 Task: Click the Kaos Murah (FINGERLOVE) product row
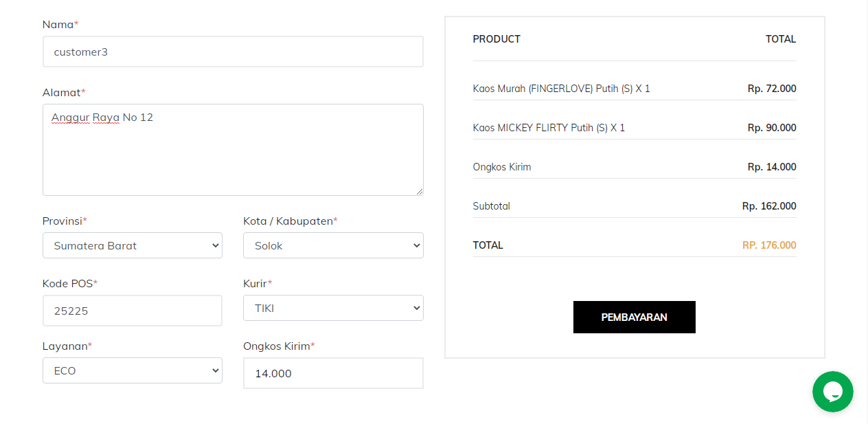coord(635,89)
